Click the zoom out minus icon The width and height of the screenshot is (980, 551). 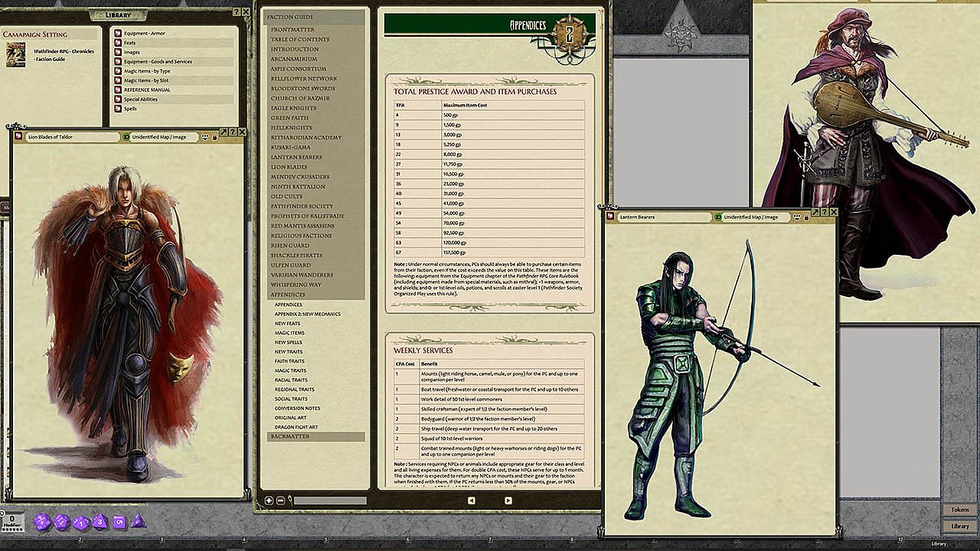coord(280,500)
